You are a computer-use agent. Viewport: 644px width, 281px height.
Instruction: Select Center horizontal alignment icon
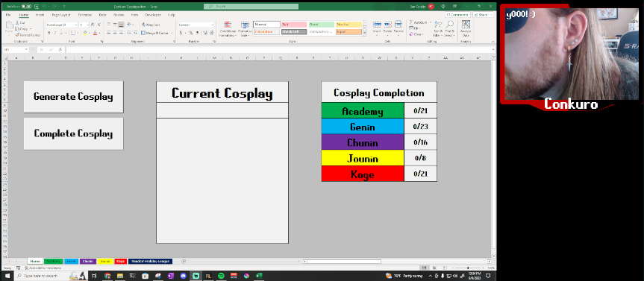point(115,33)
